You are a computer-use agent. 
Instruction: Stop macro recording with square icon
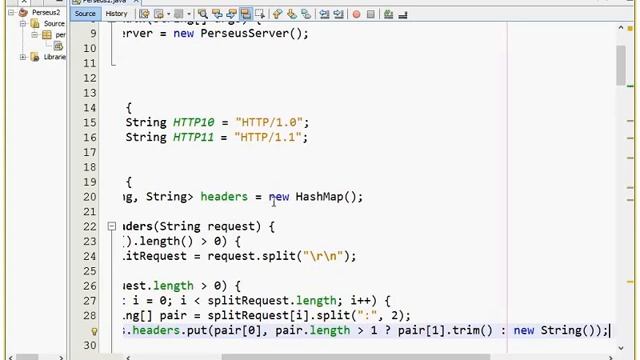point(371,14)
